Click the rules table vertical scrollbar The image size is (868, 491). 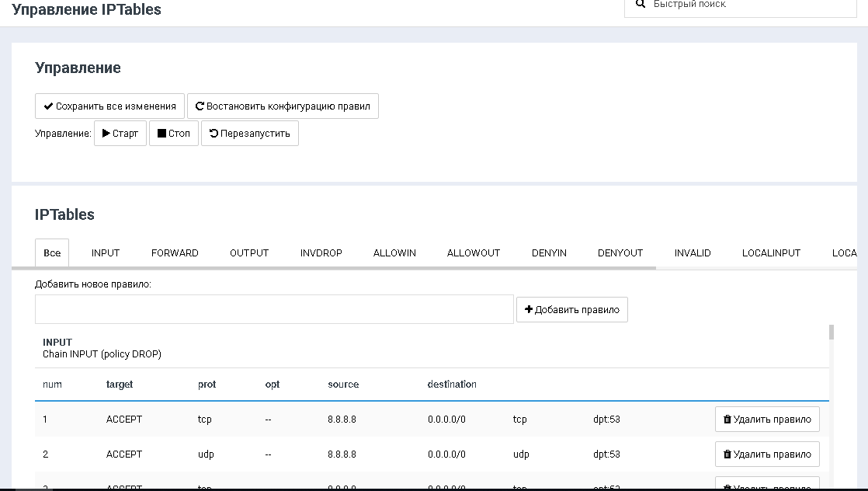tap(832, 333)
